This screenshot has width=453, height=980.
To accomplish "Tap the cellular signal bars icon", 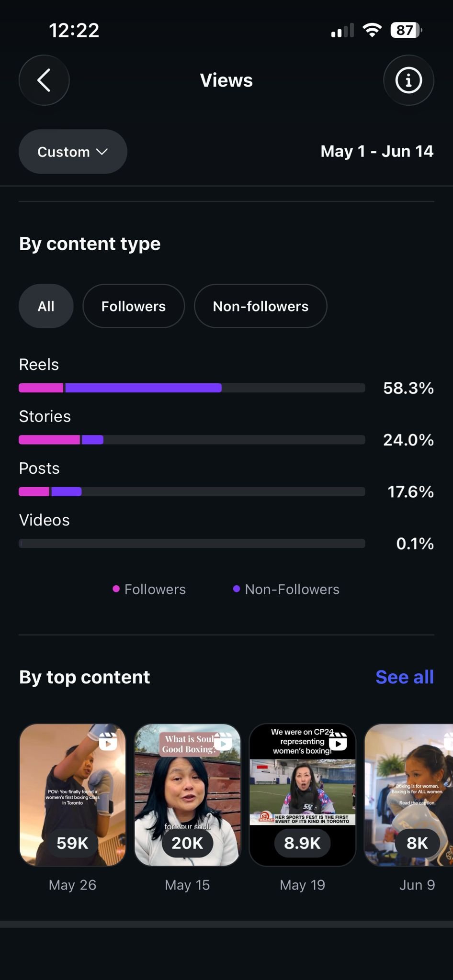I will click(x=342, y=30).
